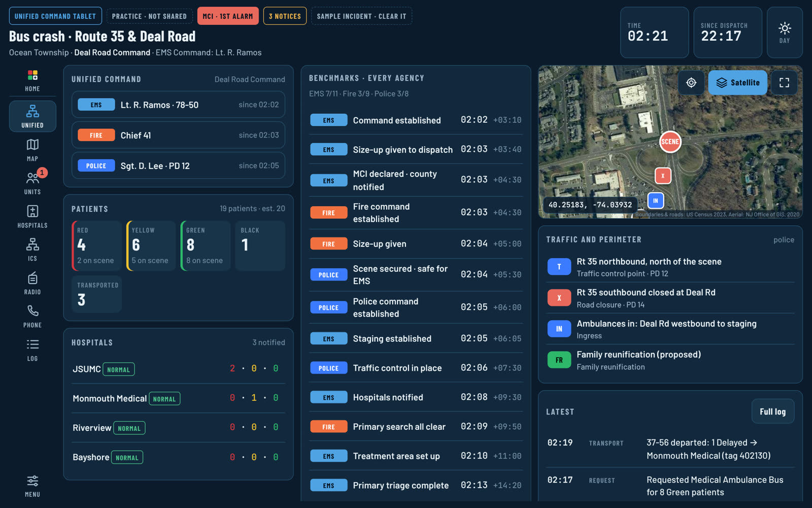The image size is (812, 508).
Task: Click the locate/recenter map icon
Action: coord(691,82)
